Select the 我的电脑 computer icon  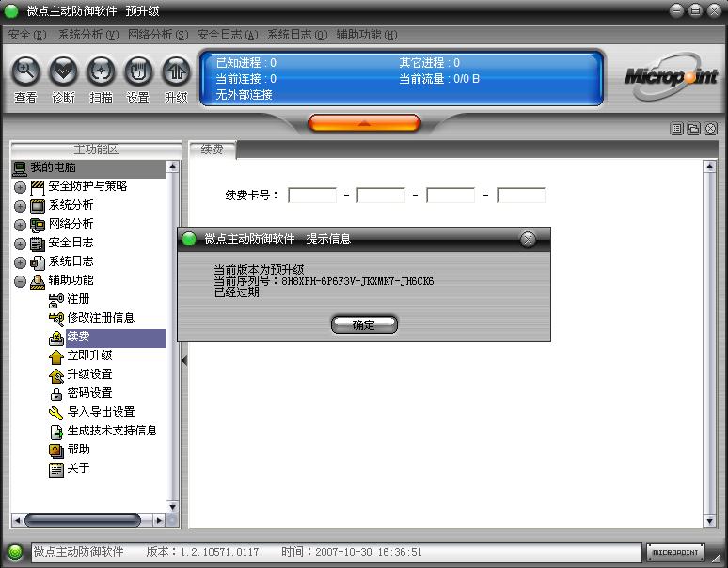tap(20, 168)
